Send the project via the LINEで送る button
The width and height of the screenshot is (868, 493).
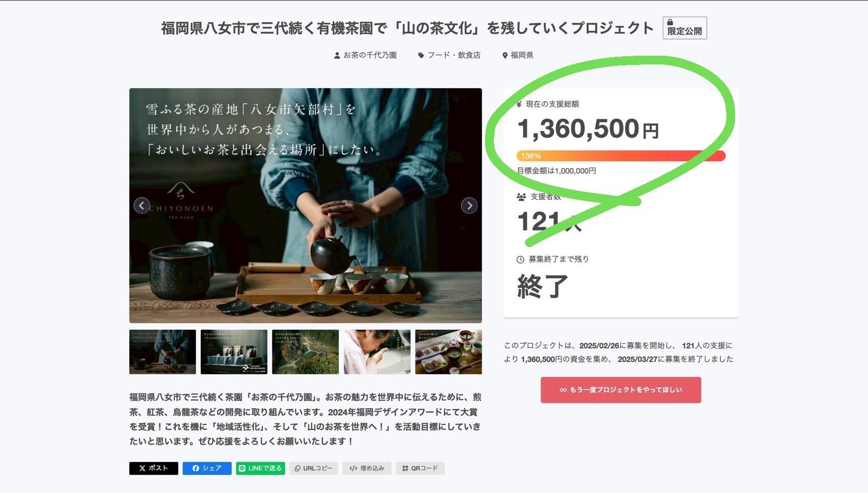pyautogui.click(x=260, y=468)
